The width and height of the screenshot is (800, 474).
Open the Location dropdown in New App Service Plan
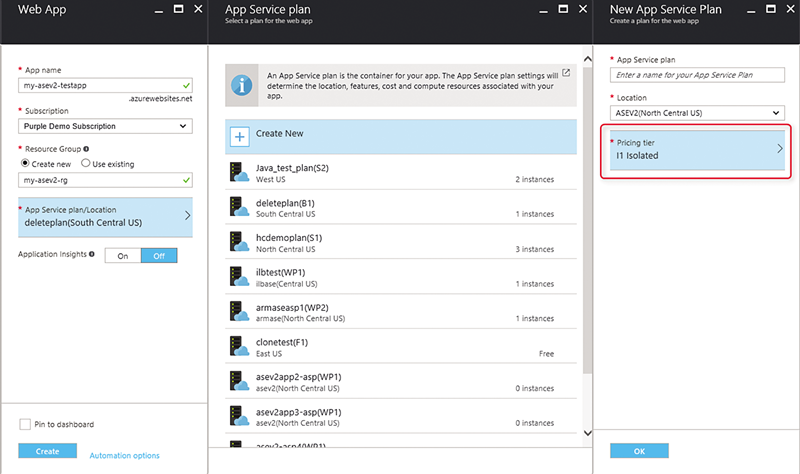click(x=697, y=113)
